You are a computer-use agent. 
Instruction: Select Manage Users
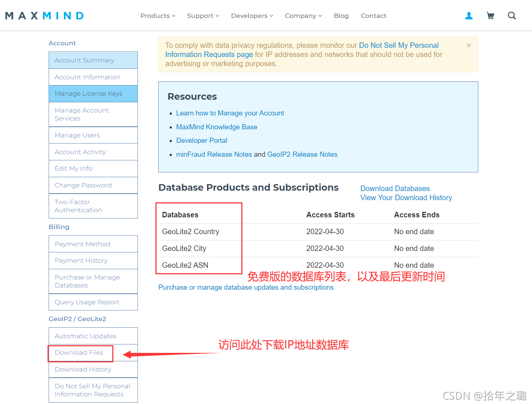[93, 135]
